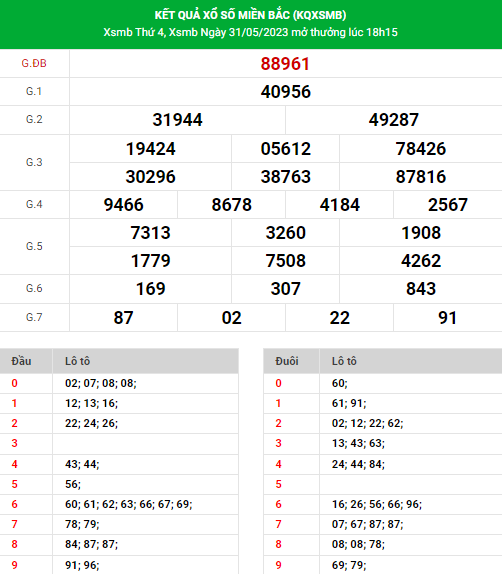Viewport: 502px width, 574px height.
Task: Click the KQXSMB header title
Action: [x=250, y=15]
